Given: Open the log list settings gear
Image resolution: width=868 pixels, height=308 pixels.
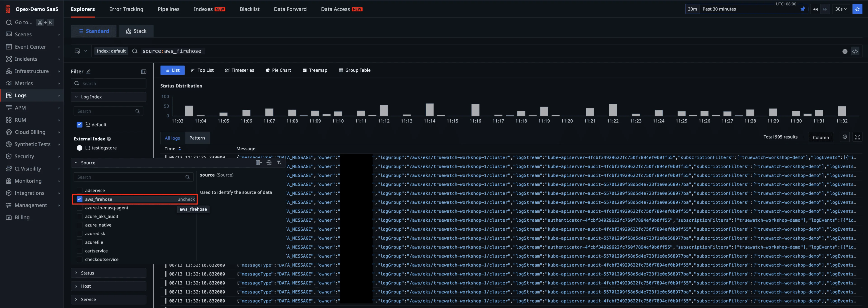Looking at the screenshot, I should 844,137.
